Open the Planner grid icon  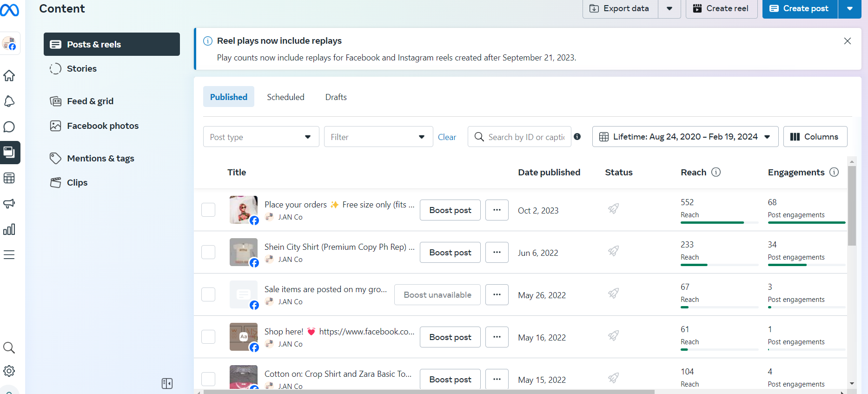(9, 178)
